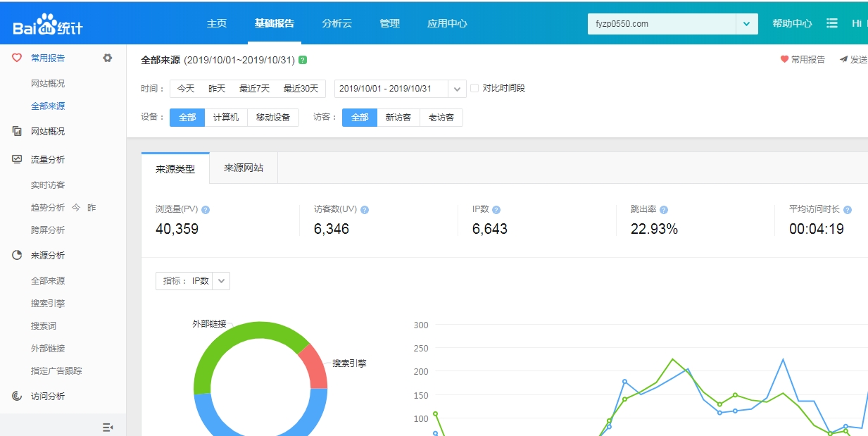Collapse sidebar using bottom toggle icon
The image size is (868, 436).
(108, 427)
